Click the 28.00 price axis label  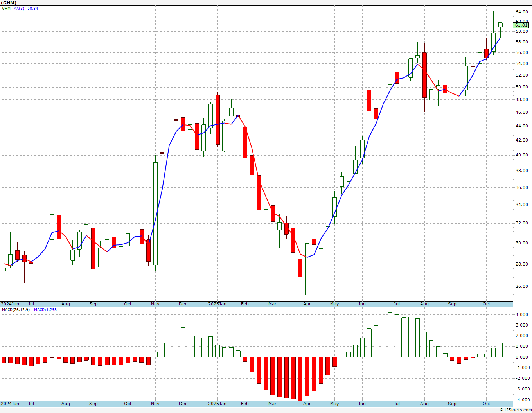[522, 264]
